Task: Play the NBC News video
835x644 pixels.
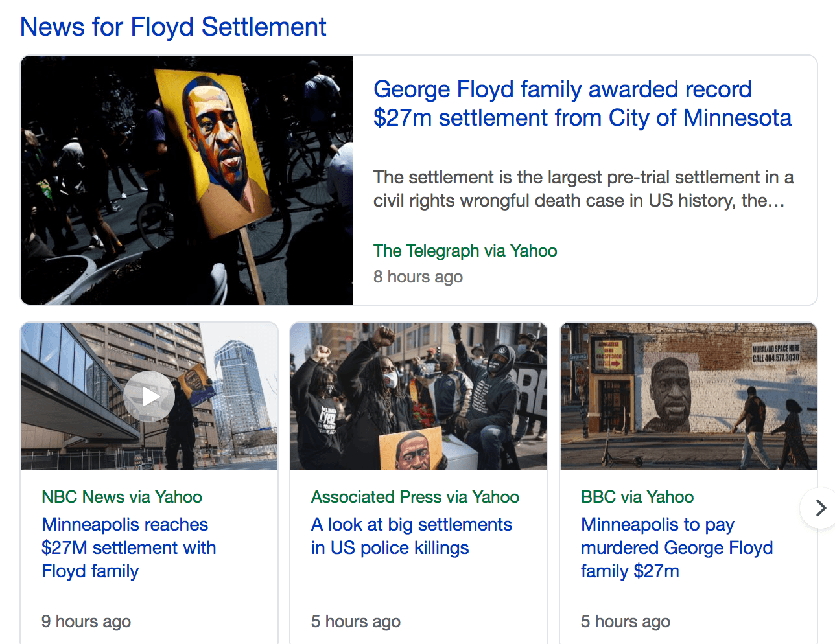Action: point(149,397)
